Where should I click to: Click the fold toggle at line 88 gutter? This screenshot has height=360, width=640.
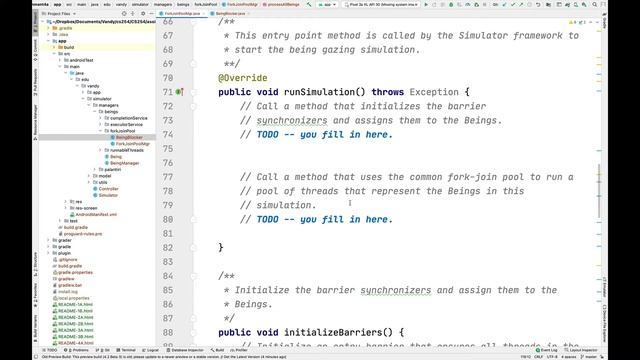[x=193, y=333]
